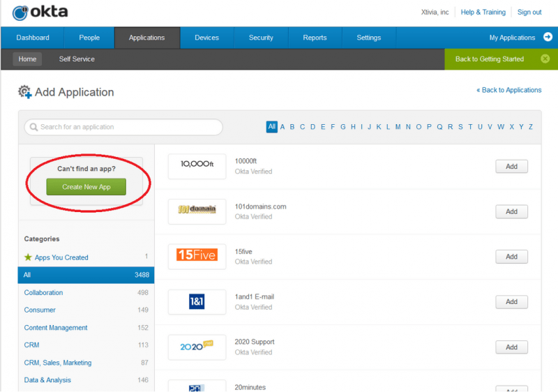Image resolution: width=558 pixels, height=392 pixels.
Task: Follow the Back to Applications link
Action: click(x=509, y=90)
